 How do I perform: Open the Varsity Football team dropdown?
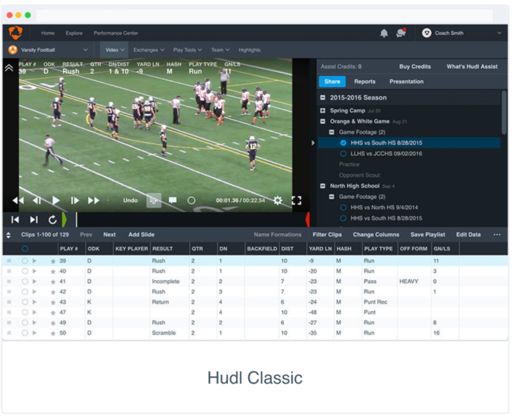click(49, 50)
